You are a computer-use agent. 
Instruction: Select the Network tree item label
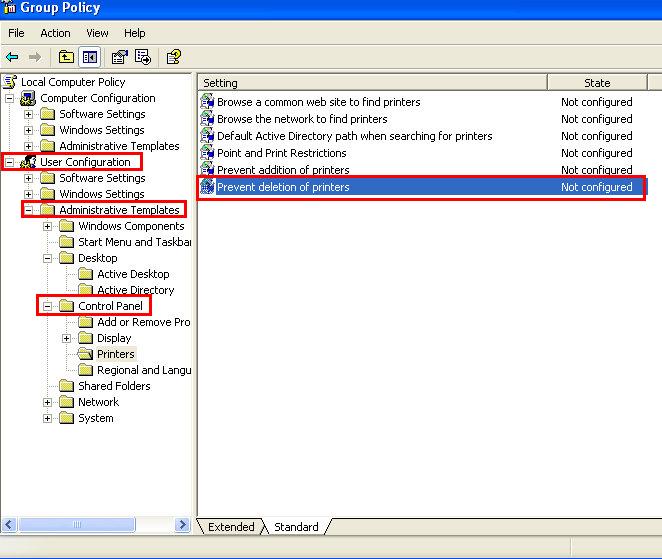[x=98, y=402]
